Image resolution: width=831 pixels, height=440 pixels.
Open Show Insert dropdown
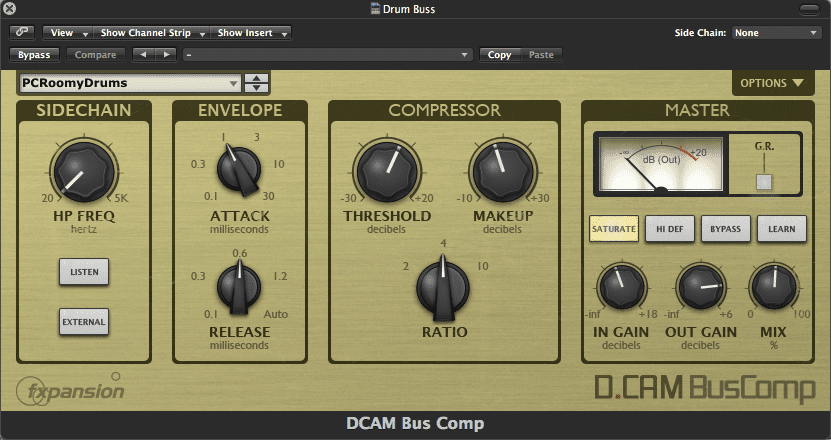click(251, 33)
